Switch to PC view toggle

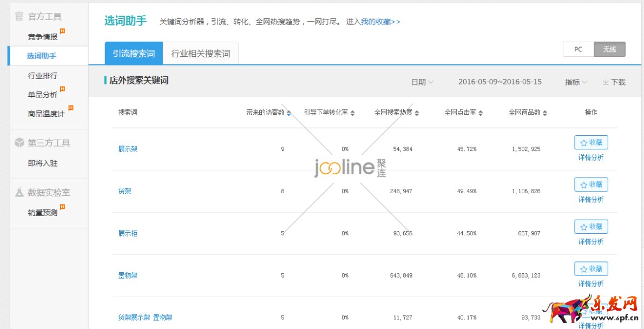click(x=578, y=49)
